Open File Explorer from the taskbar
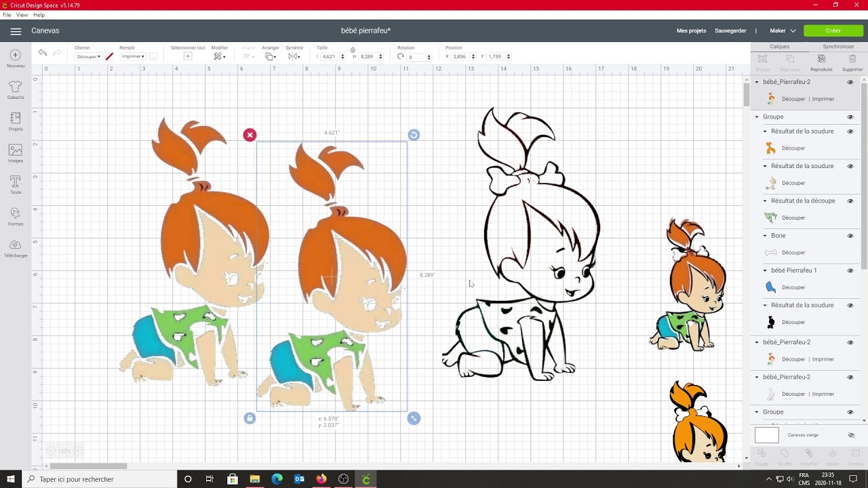This screenshot has width=868, height=488. coord(254,479)
